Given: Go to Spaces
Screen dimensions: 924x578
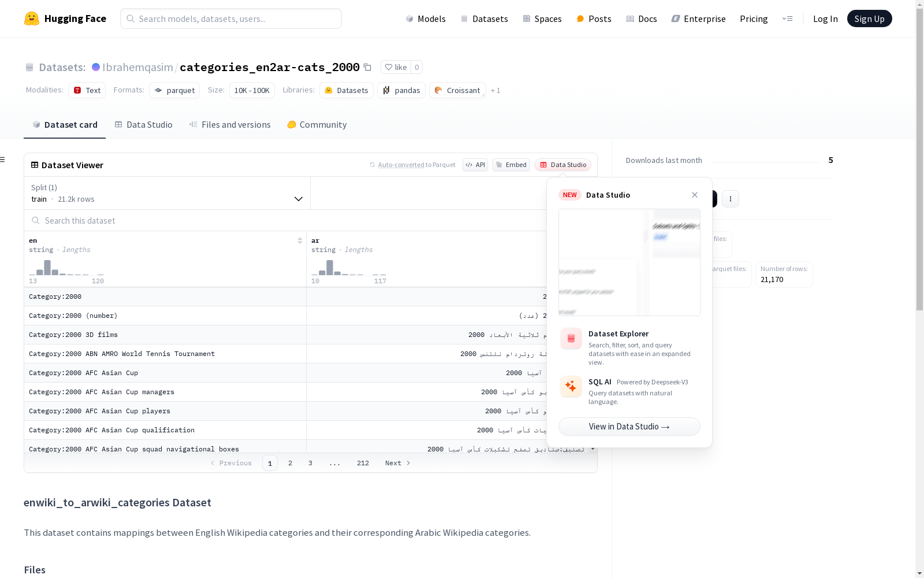Looking at the screenshot, I should coord(542,18).
